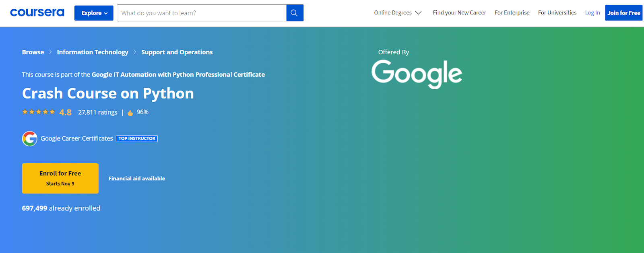This screenshot has width=644, height=253.
Task: Click the Join for Free button
Action: tap(624, 13)
